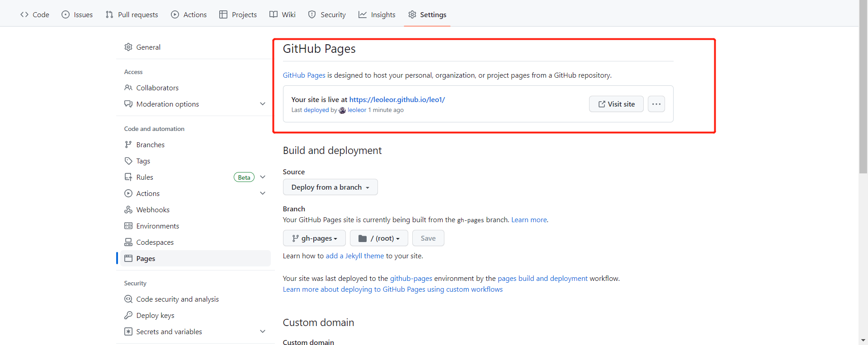Click the deployed link in last deployed line

316,110
